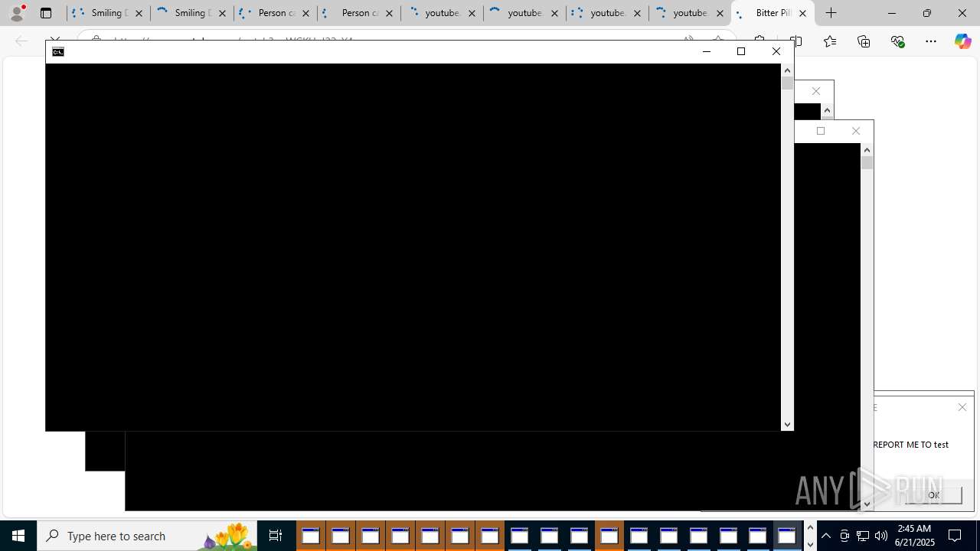The width and height of the screenshot is (980, 551).
Task: Close the Bitter Pill tab
Action: coord(802,13)
